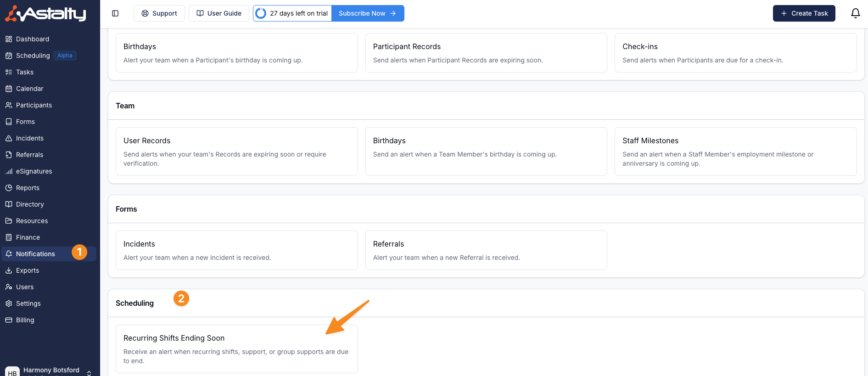This screenshot has height=376, width=868.
Task: Click the Billing card icon
Action: tap(9, 320)
